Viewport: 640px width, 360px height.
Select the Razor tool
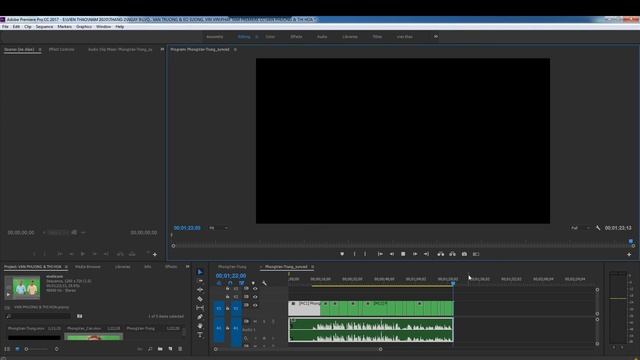[x=200, y=299]
